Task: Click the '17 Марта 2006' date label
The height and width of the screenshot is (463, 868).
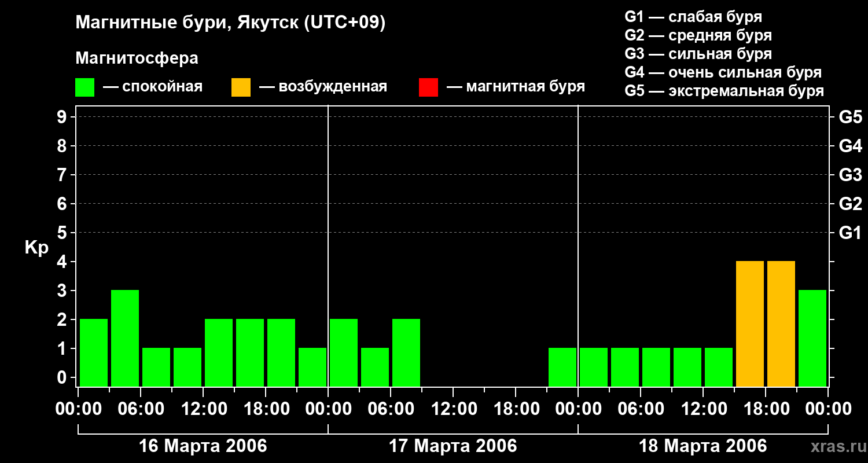Action: pos(453,446)
